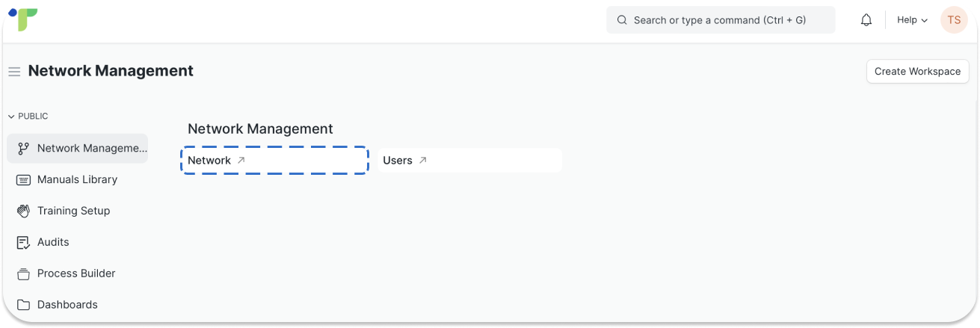Viewport: 980px width, 328px height.
Task: Select Manuals Library in the sidebar
Action: click(x=77, y=179)
